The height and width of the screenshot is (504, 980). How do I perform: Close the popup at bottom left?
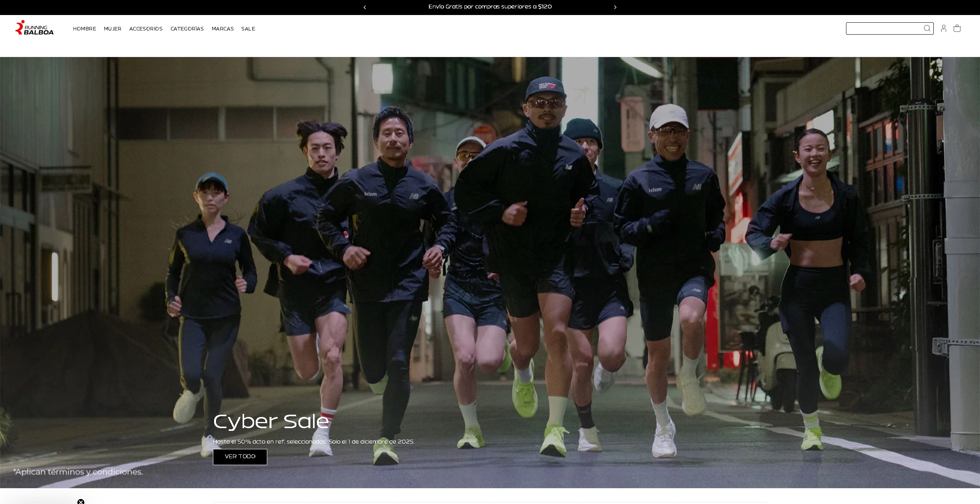coord(81,501)
